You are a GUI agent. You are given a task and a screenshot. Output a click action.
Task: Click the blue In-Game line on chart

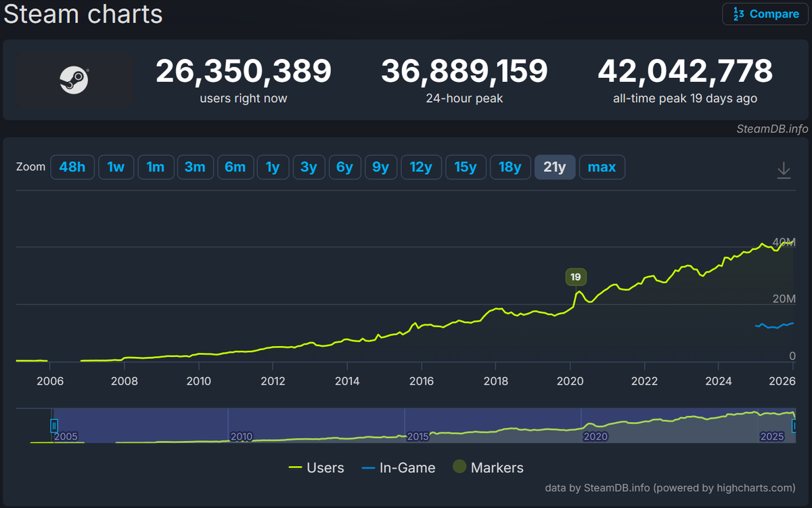(x=774, y=326)
